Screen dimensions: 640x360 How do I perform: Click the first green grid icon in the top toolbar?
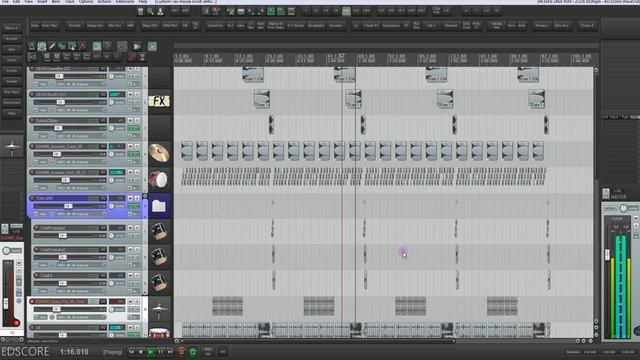point(271,11)
